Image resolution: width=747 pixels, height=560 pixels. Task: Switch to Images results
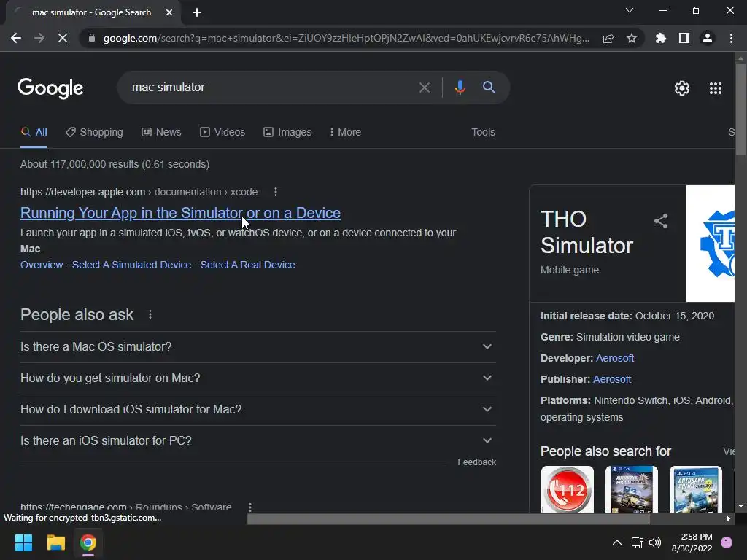pos(287,133)
